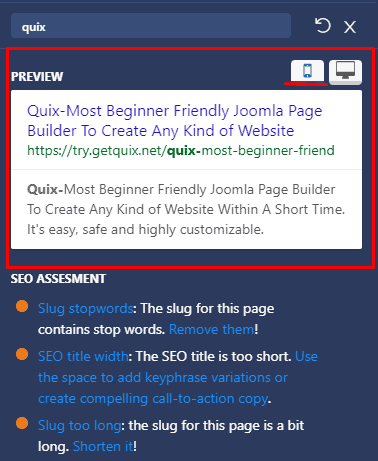Click the bold 'Quix-' keyword in the snippet description
Image resolution: width=378 pixels, height=461 pixels.
(45, 189)
